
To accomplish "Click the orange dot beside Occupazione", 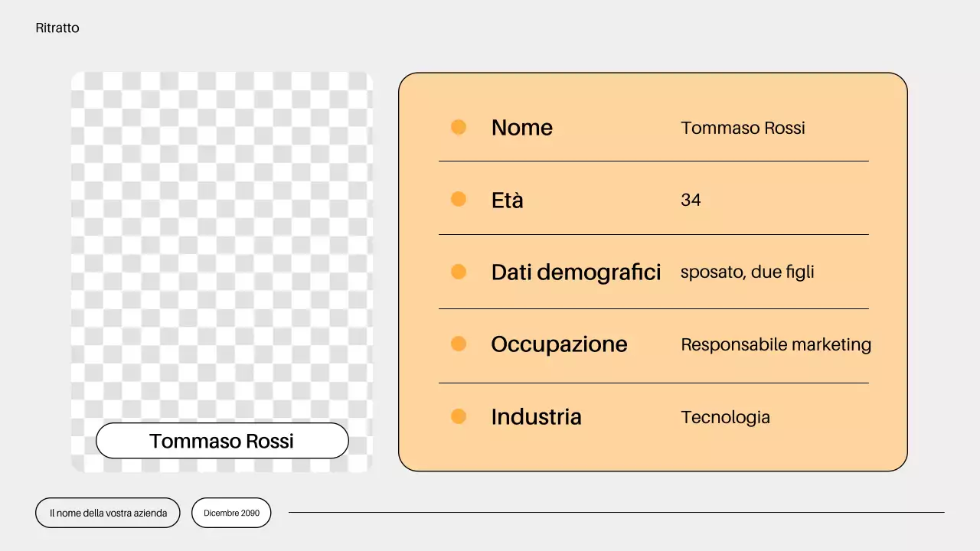I will click(459, 344).
